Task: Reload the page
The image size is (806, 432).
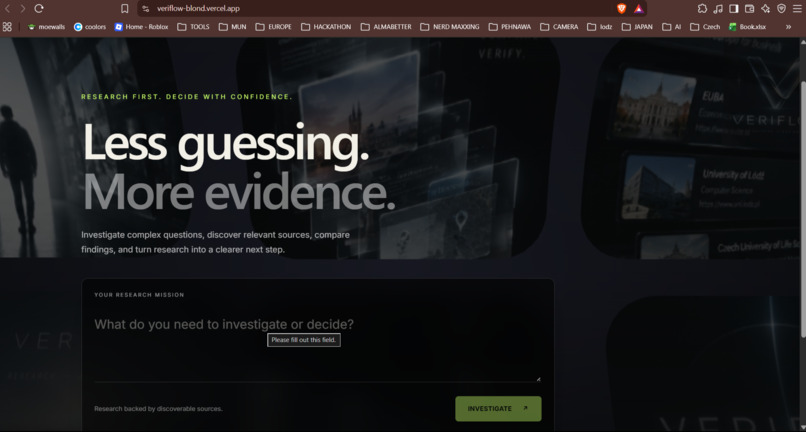Action: [x=39, y=9]
